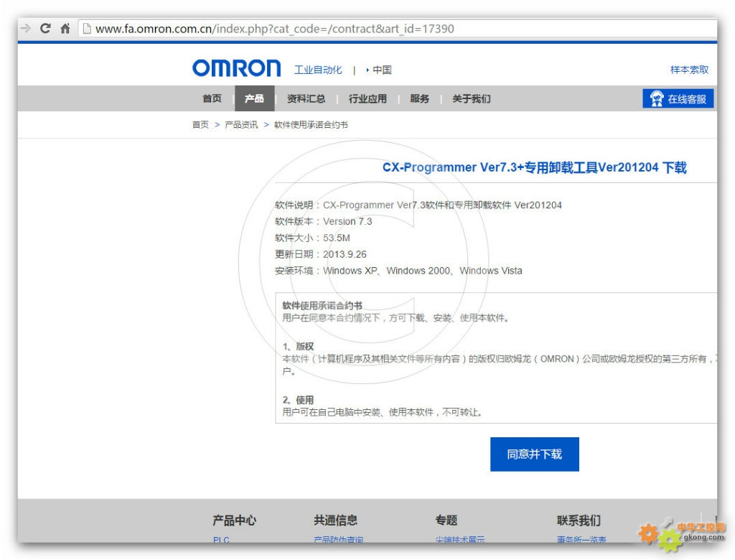735x560 pixels.
Task: Click the 2、使用 section heading
Action: click(298, 400)
